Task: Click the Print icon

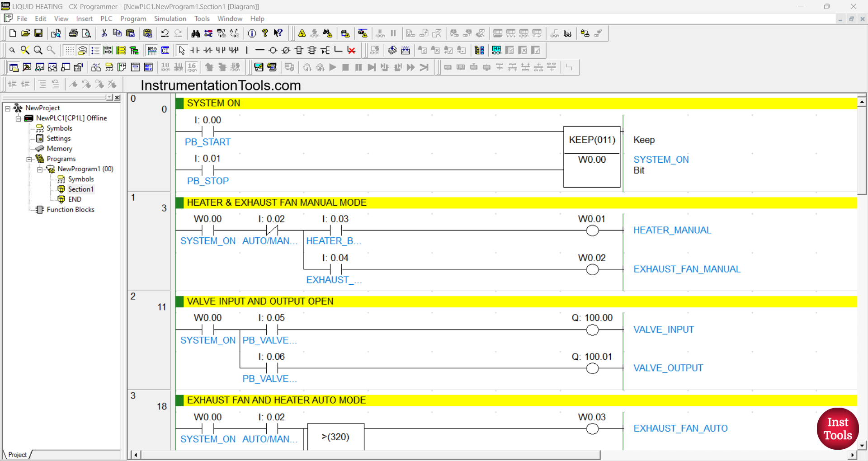Action: pos(73,33)
